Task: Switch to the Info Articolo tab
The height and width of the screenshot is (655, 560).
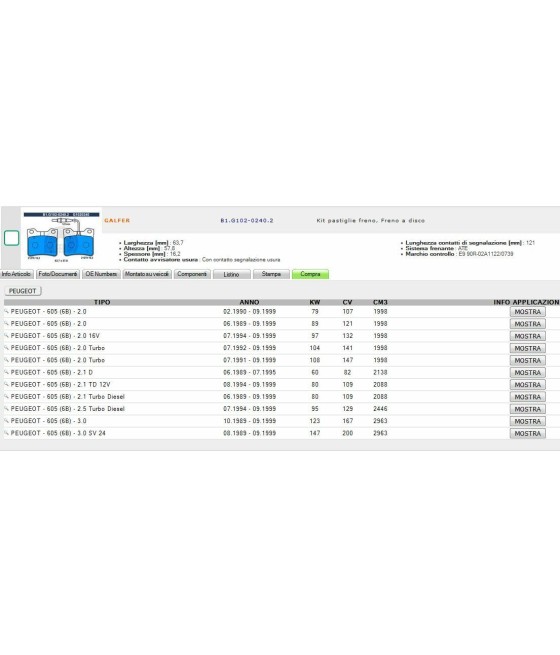Action: (x=16, y=274)
